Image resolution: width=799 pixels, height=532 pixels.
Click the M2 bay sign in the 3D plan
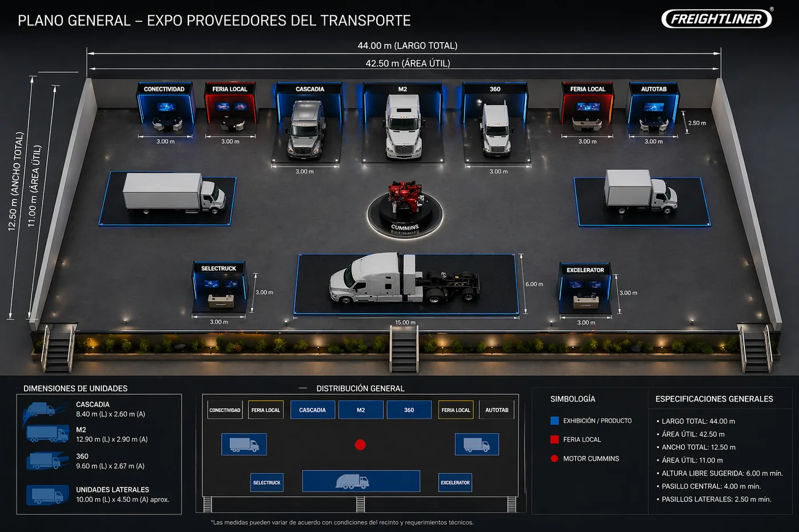click(403, 89)
